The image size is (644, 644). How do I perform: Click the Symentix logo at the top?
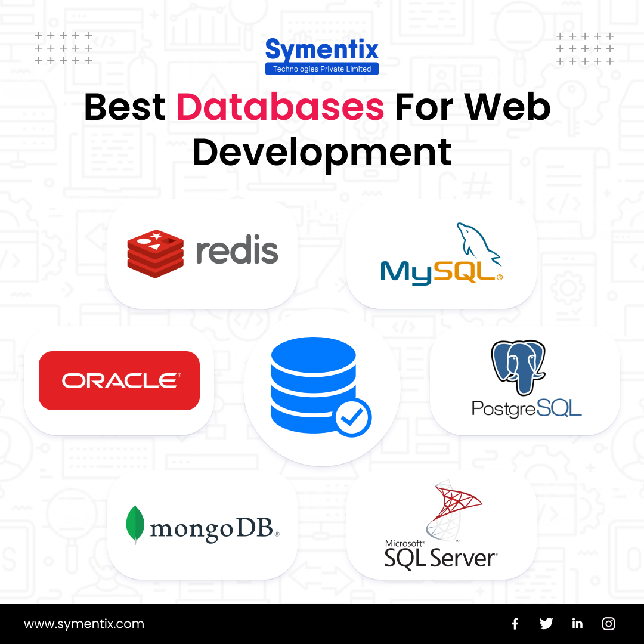point(322,56)
